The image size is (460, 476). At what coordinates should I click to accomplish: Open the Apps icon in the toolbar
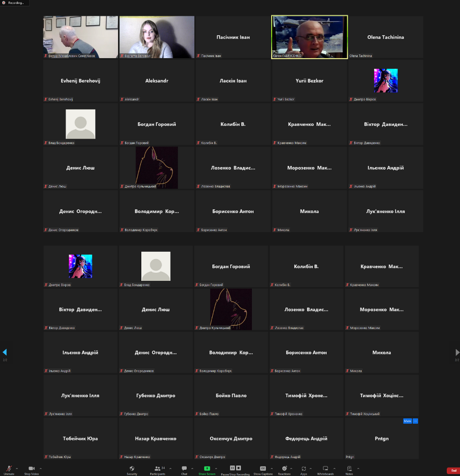[x=303, y=469]
